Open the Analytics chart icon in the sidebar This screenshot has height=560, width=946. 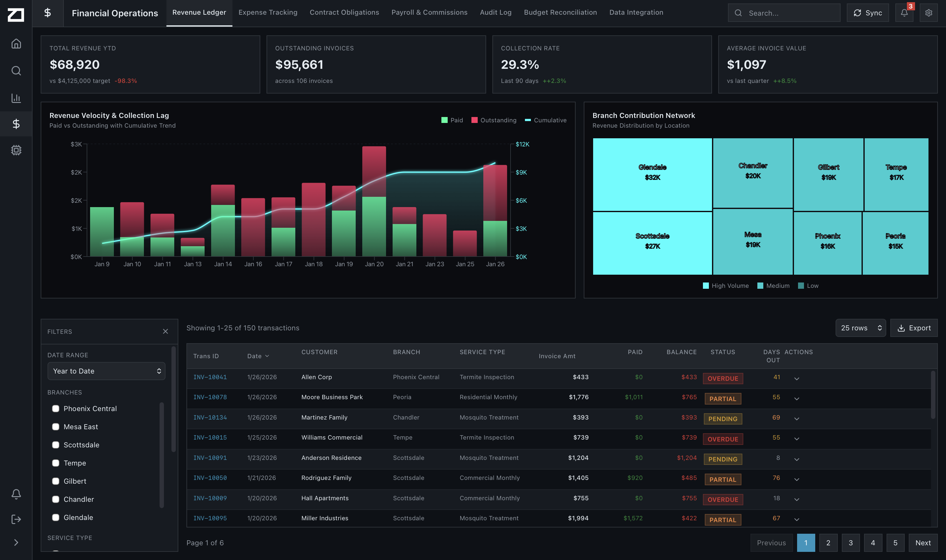16,98
